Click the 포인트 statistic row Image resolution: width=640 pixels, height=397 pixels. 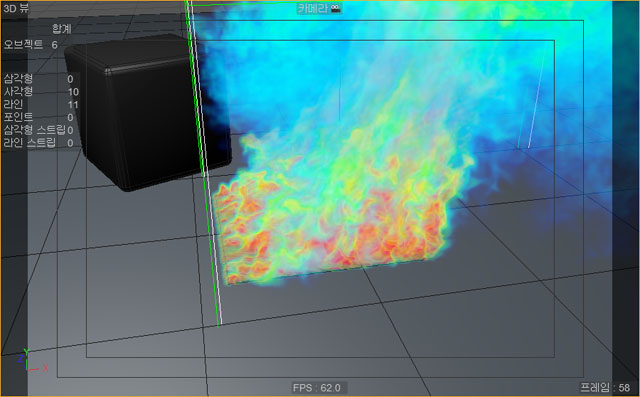(x=39, y=117)
